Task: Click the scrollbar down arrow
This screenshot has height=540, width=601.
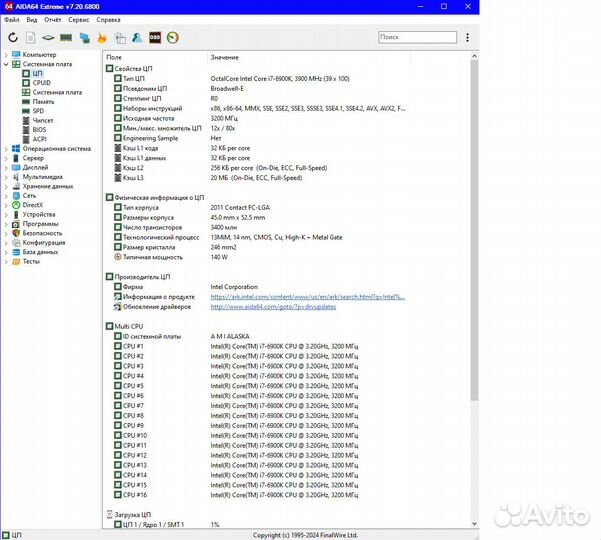Action: tap(474, 524)
